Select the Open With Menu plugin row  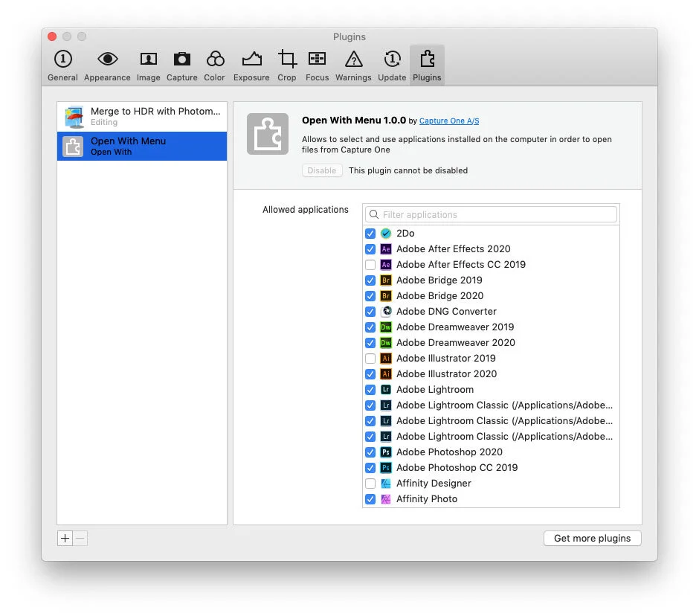point(142,146)
